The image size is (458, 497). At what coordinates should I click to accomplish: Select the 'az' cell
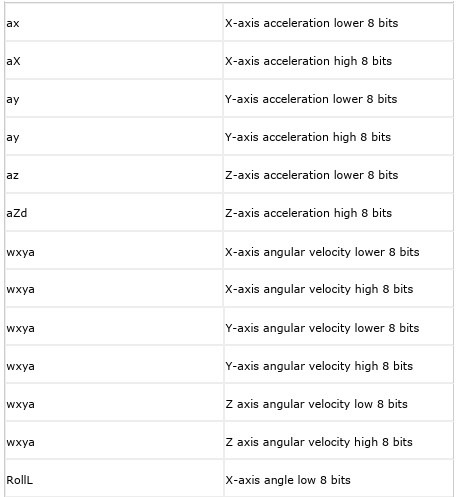pyautogui.click(x=114, y=175)
